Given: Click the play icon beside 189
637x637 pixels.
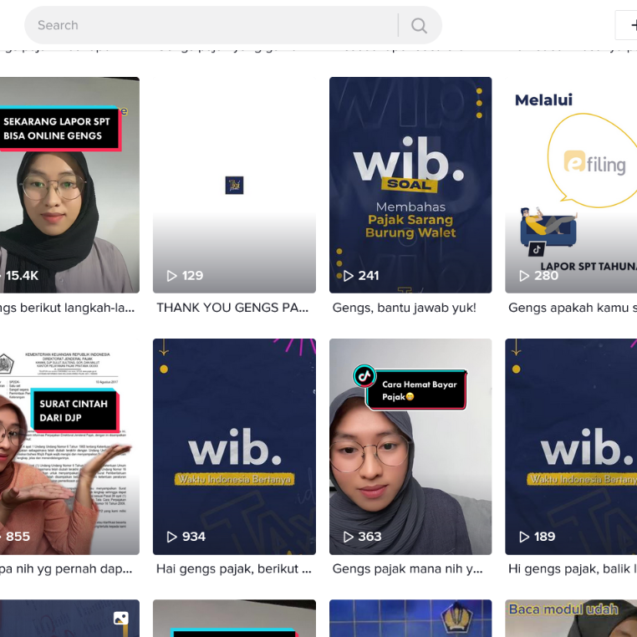Looking at the screenshot, I should [x=524, y=537].
